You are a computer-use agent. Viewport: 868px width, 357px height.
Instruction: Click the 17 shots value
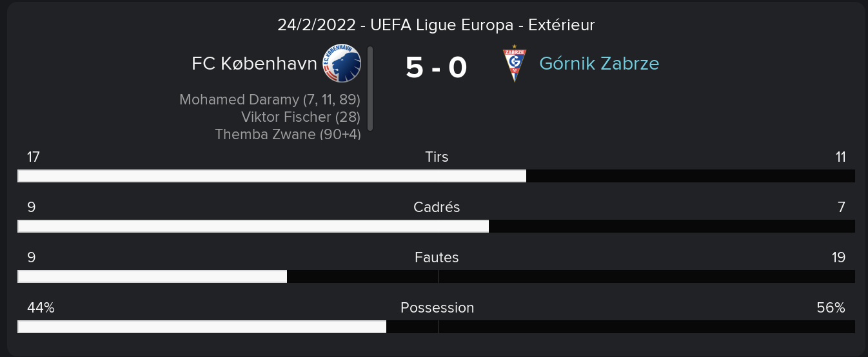(x=34, y=157)
